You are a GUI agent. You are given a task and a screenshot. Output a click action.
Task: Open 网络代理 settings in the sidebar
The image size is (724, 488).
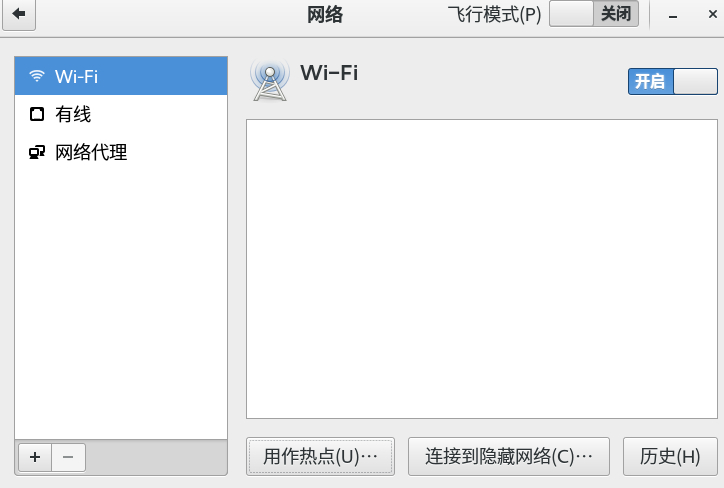pyautogui.click(x=91, y=153)
